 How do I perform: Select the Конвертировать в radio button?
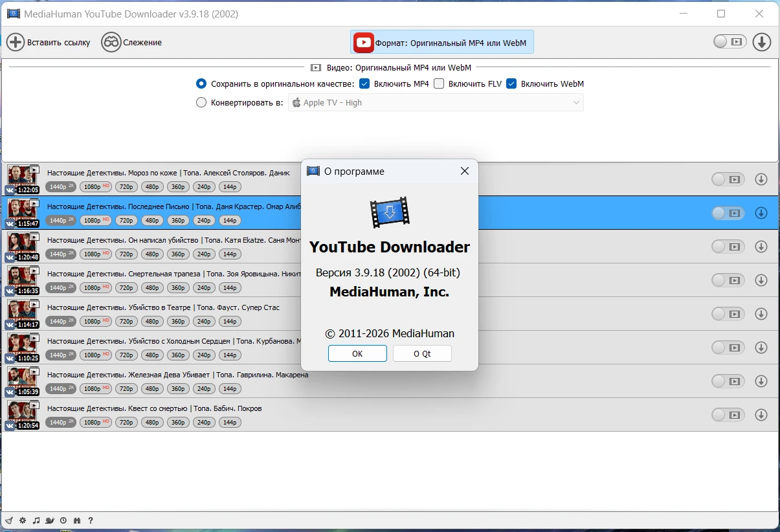(x=201, y=102)
